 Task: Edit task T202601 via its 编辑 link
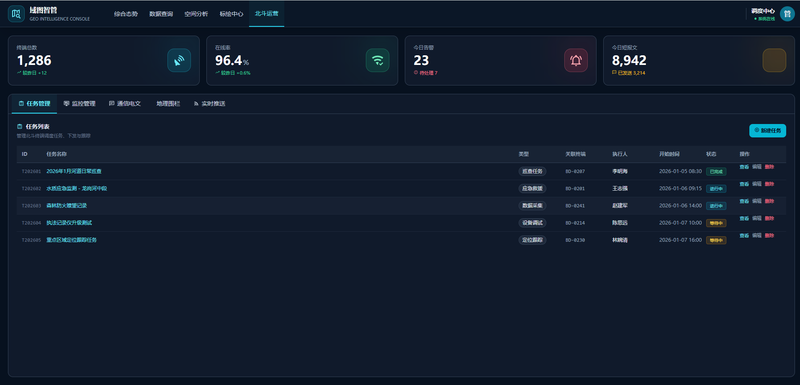[x=757, y=167]
